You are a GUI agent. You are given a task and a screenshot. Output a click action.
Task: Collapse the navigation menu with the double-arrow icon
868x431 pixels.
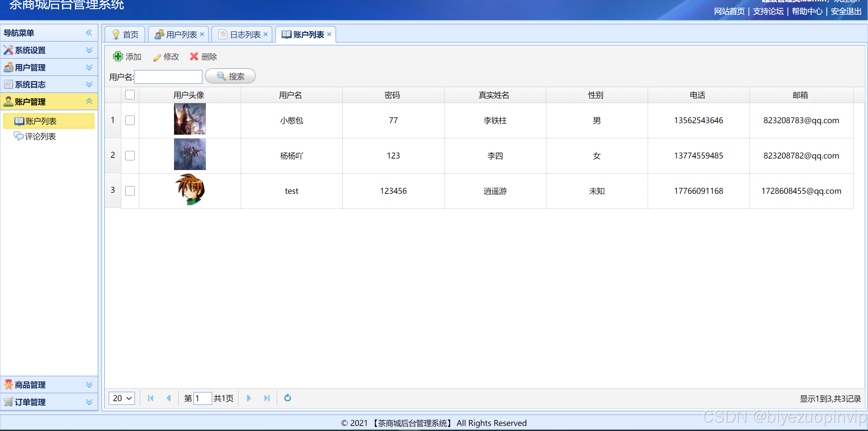[x=89, y=33]
